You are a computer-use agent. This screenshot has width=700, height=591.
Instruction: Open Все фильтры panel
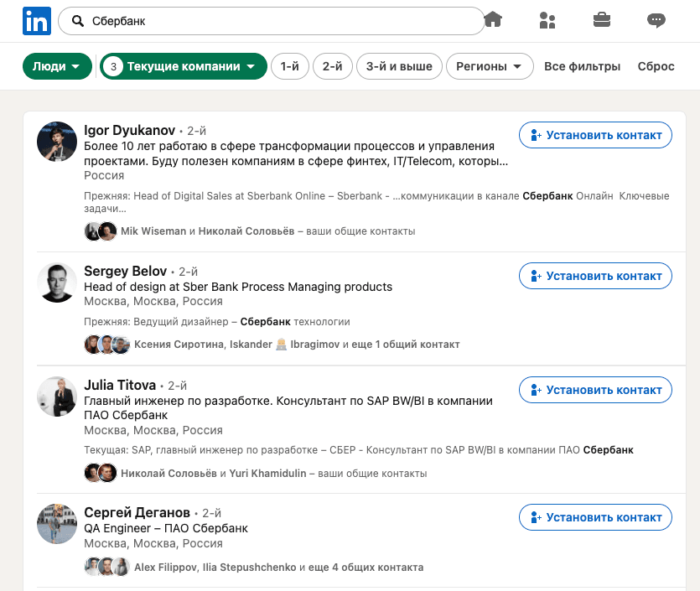tap(582, 66)
